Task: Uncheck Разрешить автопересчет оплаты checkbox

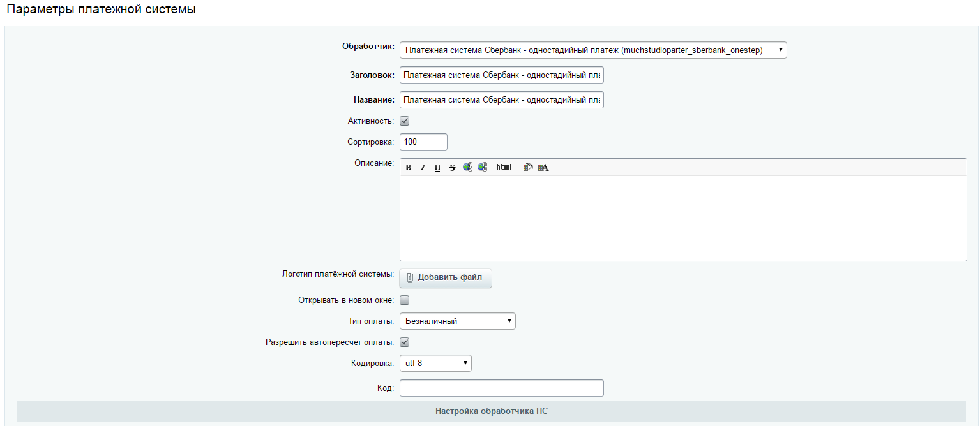Action: 404,342
